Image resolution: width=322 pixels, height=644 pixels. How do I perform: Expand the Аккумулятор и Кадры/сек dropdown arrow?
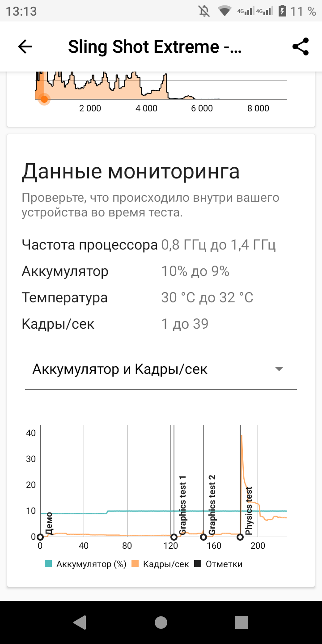click(x=279, y=369)
